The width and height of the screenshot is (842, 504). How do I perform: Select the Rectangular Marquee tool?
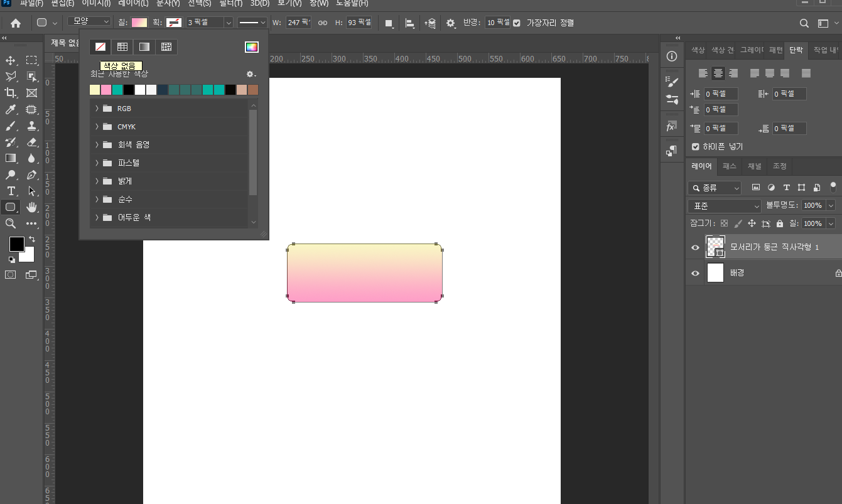pyautogui.click(x=31, y=60)
